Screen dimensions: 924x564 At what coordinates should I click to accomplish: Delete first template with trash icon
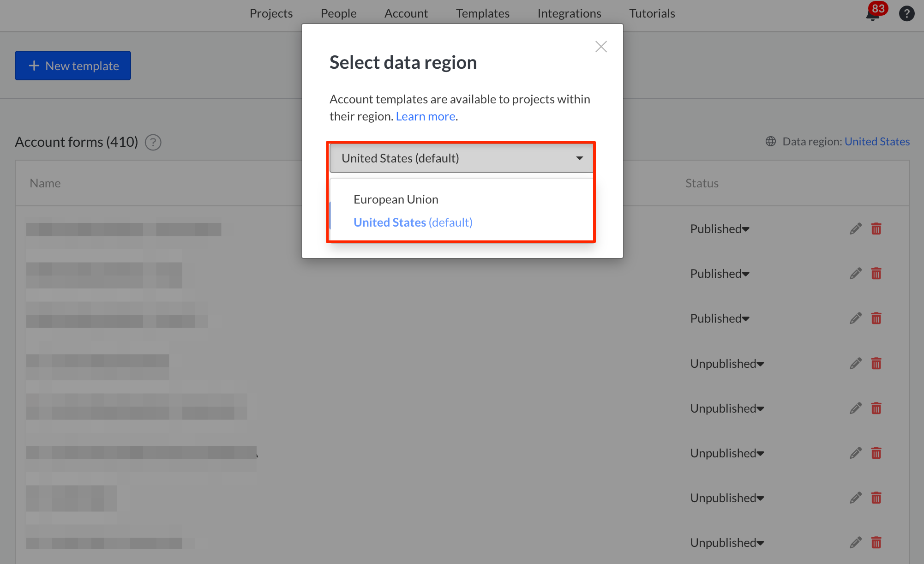[876, 229]
